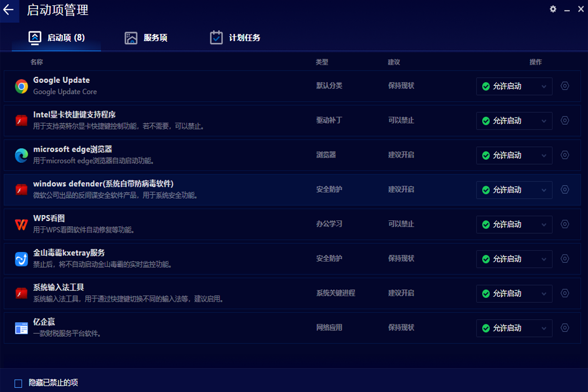Click the 名称 column header

(x=36, y=62)
